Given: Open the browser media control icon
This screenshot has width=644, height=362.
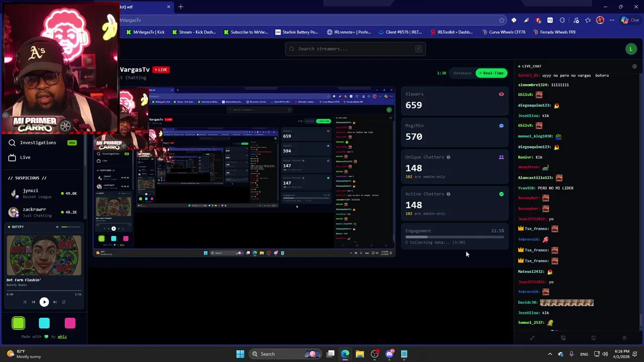Looking at the screenshot, I should [576, 20].
